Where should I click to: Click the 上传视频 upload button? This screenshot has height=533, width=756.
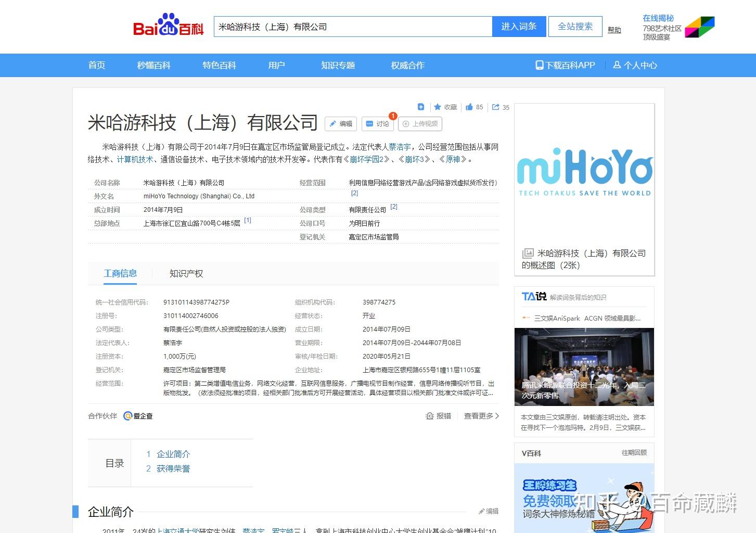pos(420,124)
